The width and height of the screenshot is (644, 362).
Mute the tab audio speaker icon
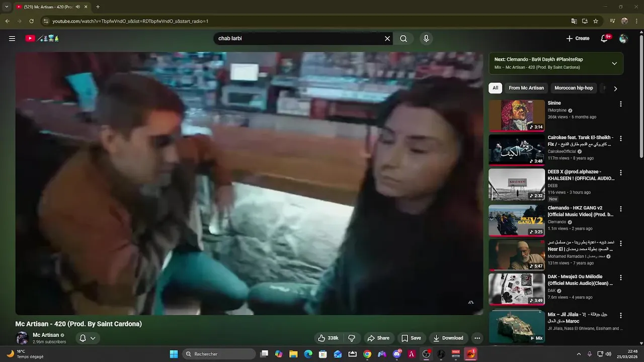pos(78,7)
